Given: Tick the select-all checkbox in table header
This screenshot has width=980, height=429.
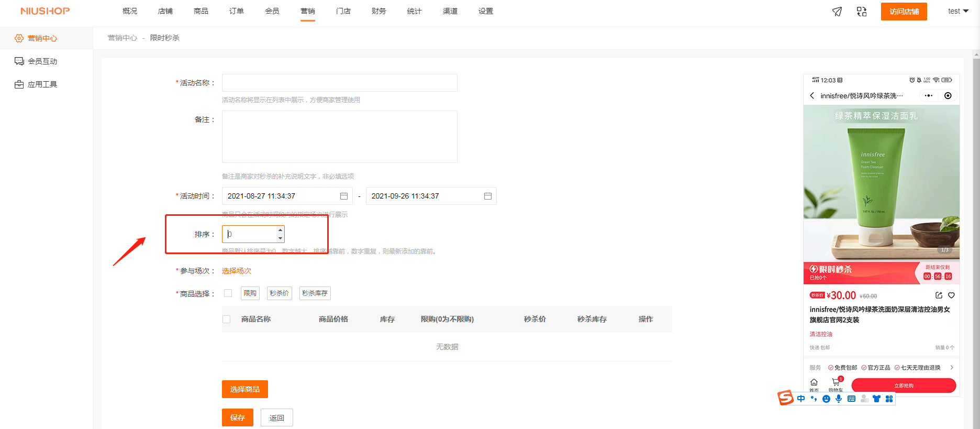Looking at the screenshot, I should pos(226,319).
